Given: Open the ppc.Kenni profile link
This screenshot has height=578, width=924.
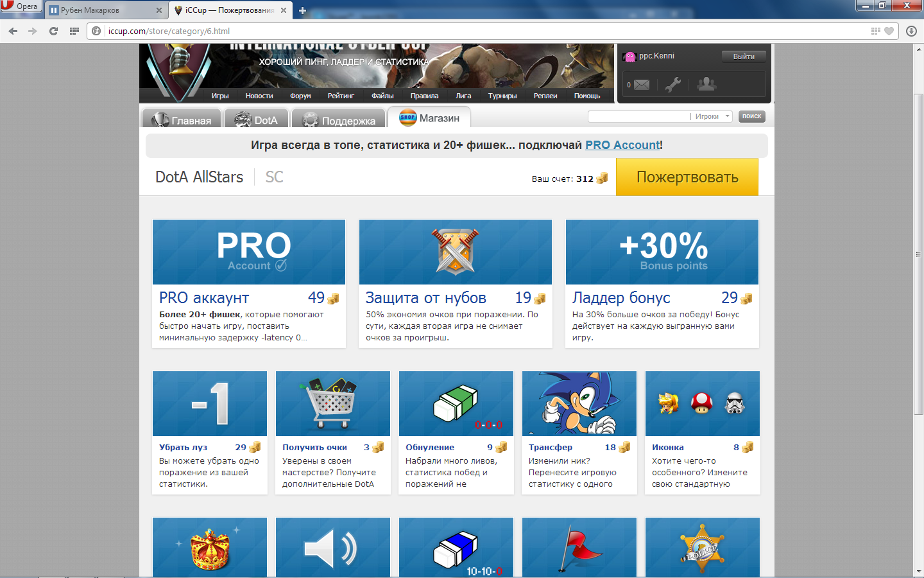Looking at the screenshot, I should 656,56.
